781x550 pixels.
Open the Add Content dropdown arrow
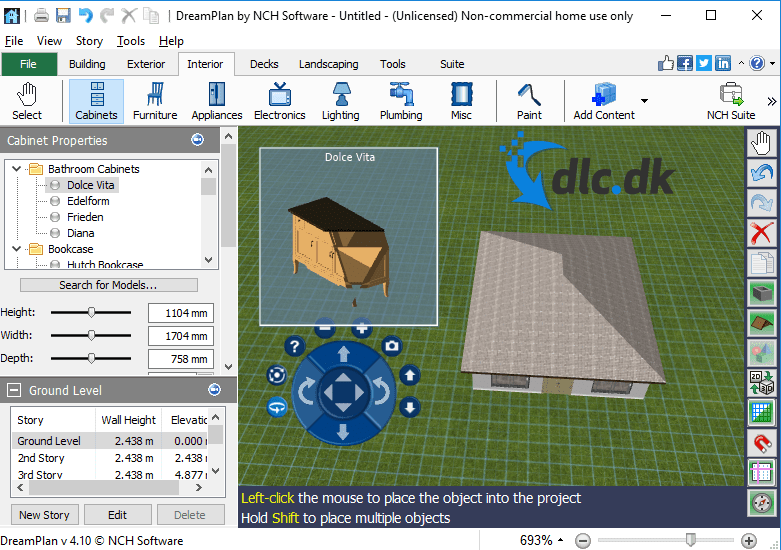click(x=644, y=101)
